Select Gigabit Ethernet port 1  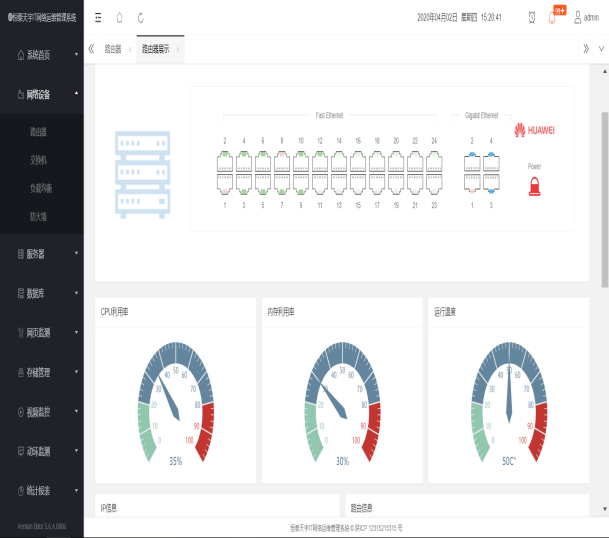point(472,183)
